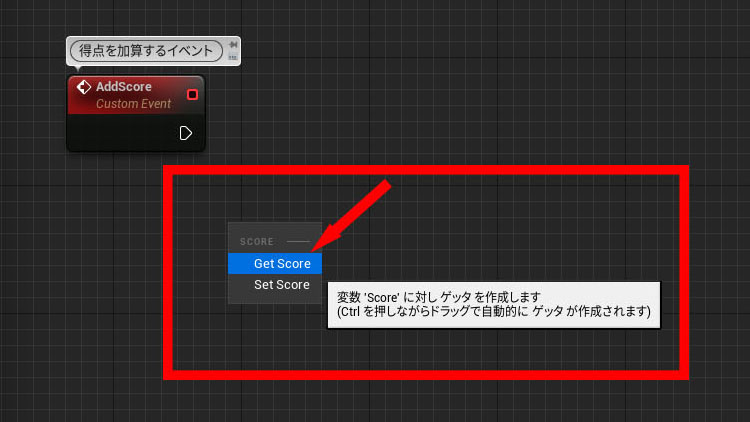Click the AddScore red delegate pin
Image resolution: width=750 pixels, height=422 pixels.
click(192, 94)
